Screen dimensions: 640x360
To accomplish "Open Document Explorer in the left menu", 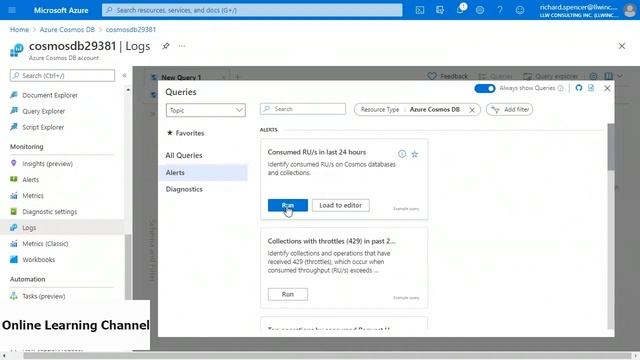I will click(x=50, y=95).
